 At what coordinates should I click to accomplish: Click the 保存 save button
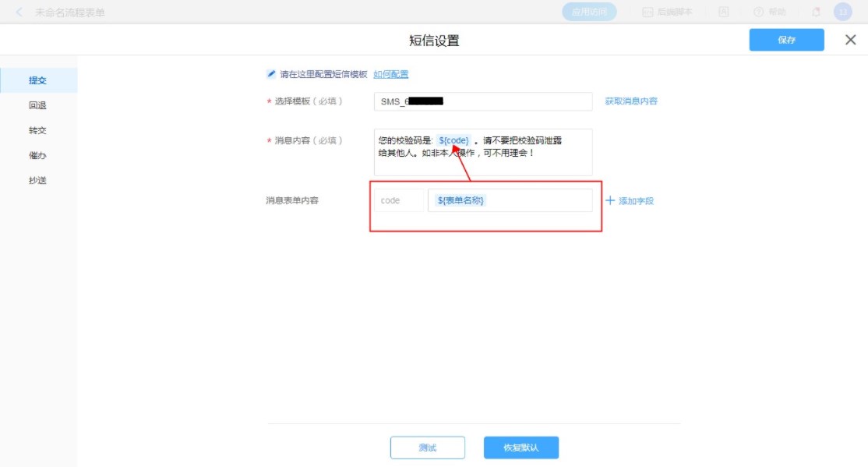point(786,40)
